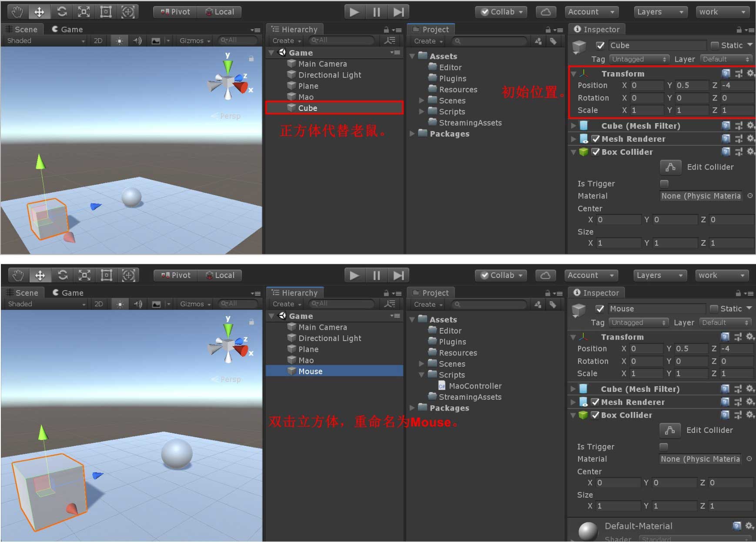Open the Gizmos dropdown in the Mouse editor

(x=195, y=304)
